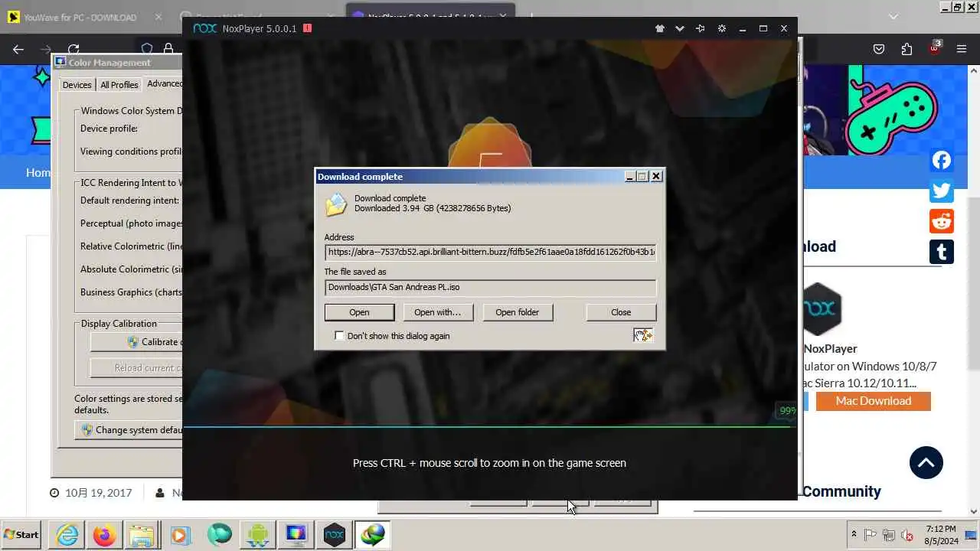The height and width of the screenshot is (551, 980).
Task: Click Home in website navigation
Action: [38, 173]
